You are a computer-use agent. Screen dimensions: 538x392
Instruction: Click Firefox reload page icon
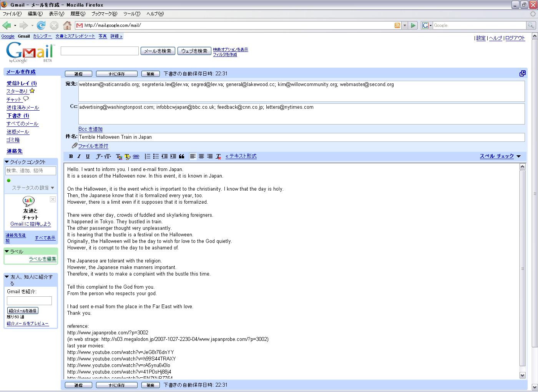click(41, 25)
